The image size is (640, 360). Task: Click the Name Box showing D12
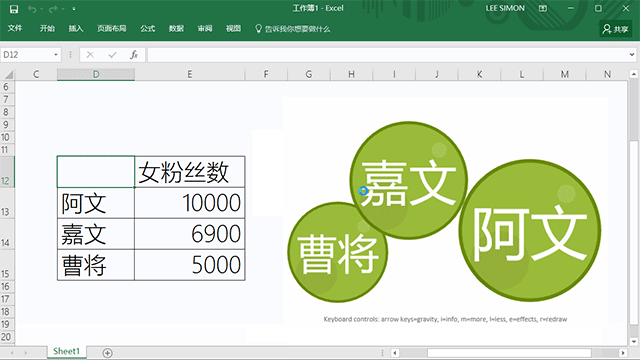(26, 55)
